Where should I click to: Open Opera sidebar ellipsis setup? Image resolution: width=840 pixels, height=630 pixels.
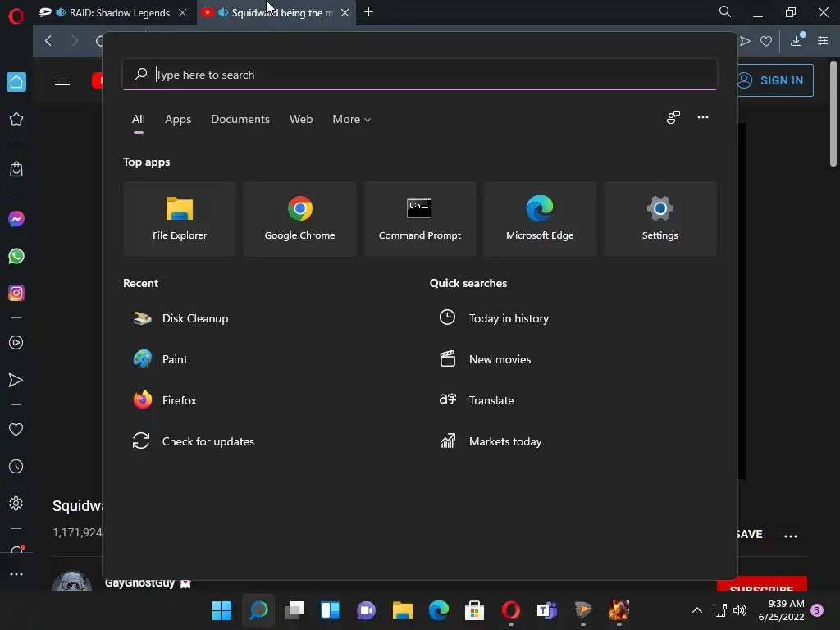coord(16,574)
